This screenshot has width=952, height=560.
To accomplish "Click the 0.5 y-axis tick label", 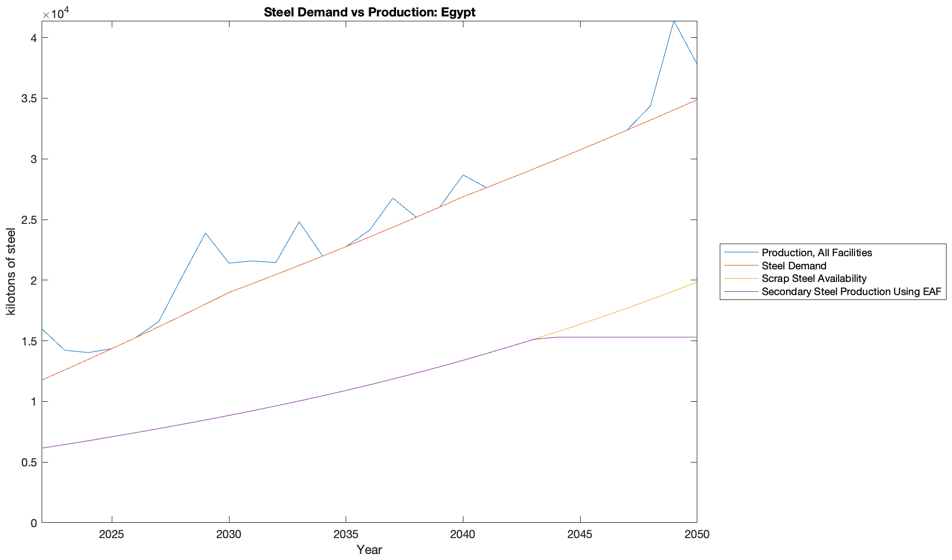I will click(x=30, y=463).
